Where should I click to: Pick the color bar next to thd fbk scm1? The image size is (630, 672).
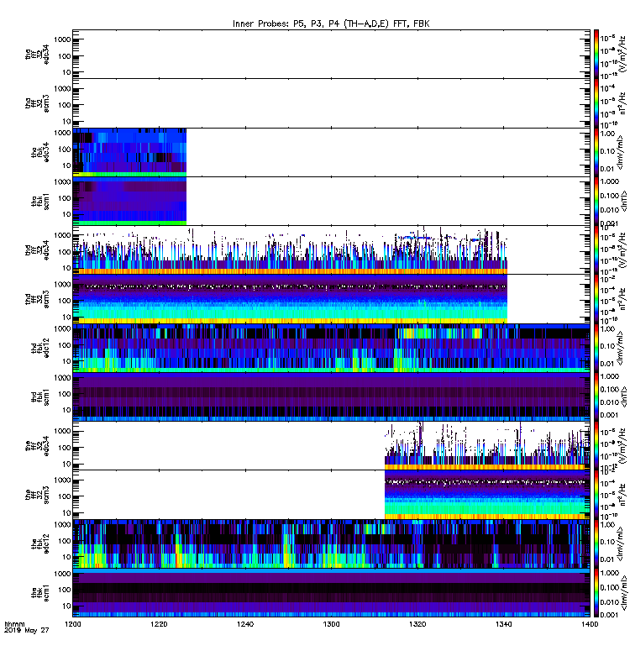596,396
